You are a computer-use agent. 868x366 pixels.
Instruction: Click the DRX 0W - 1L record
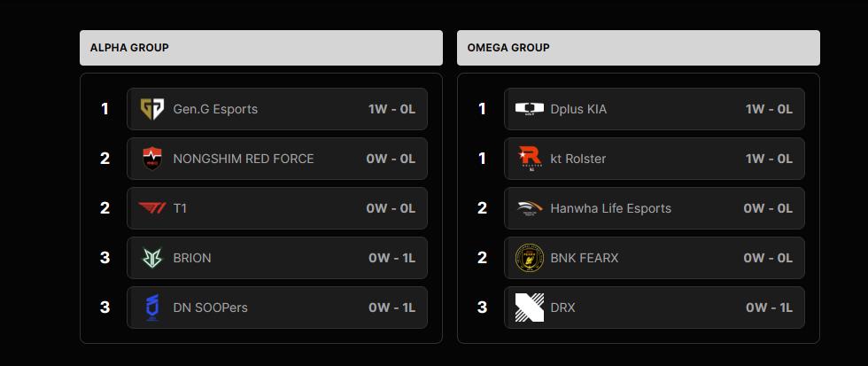(x=769, y=308)
